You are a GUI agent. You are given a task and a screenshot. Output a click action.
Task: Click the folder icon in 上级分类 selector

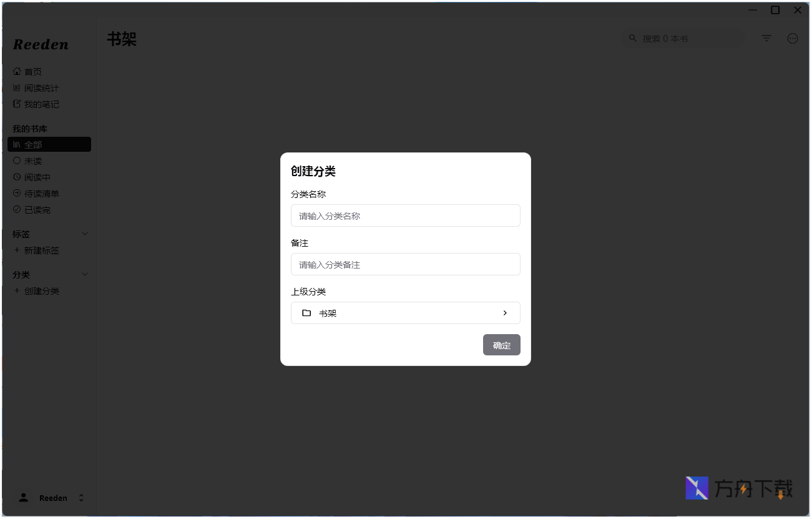(306, 312)
